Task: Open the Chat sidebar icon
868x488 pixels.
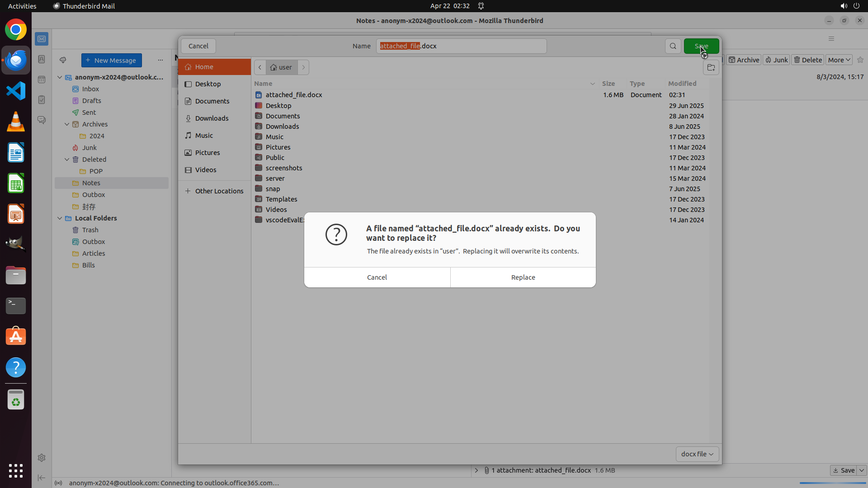Action: tap(42, 120)
